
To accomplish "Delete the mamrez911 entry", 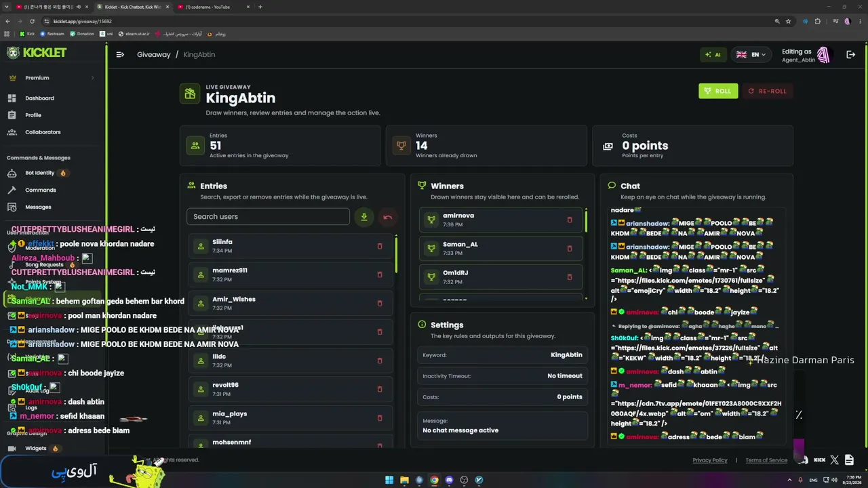I will (x=380, y=274).
